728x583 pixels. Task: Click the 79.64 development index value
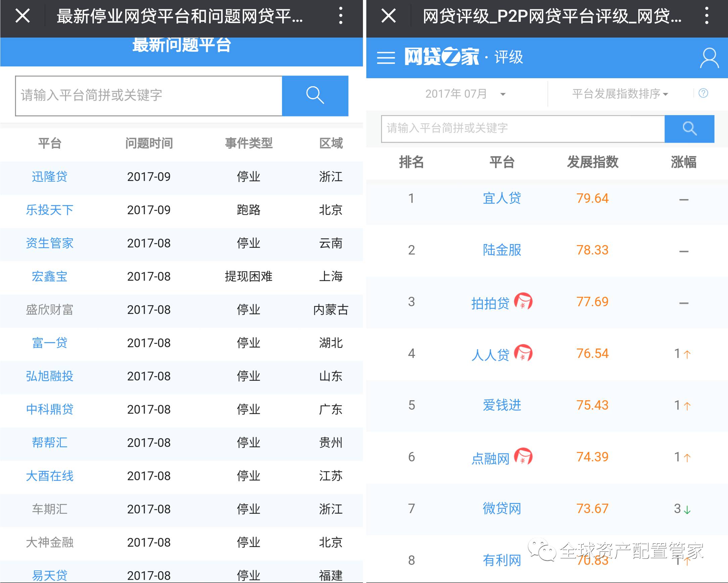tap(592, 198)
